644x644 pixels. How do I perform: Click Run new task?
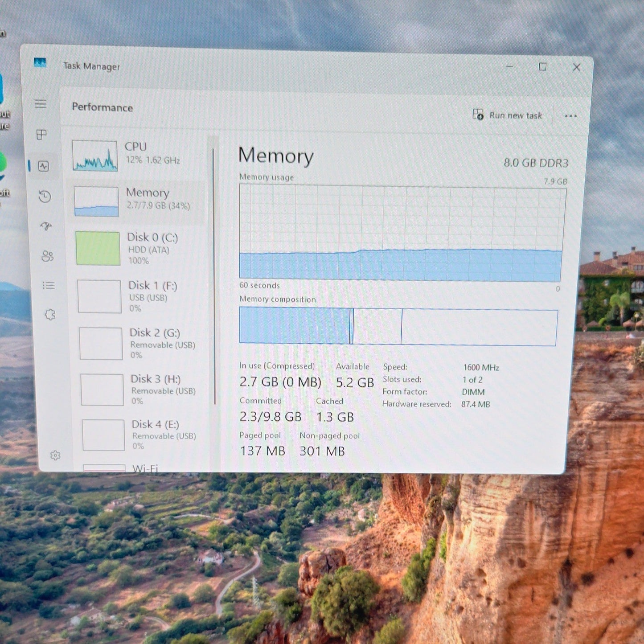[x=508, y=115]
